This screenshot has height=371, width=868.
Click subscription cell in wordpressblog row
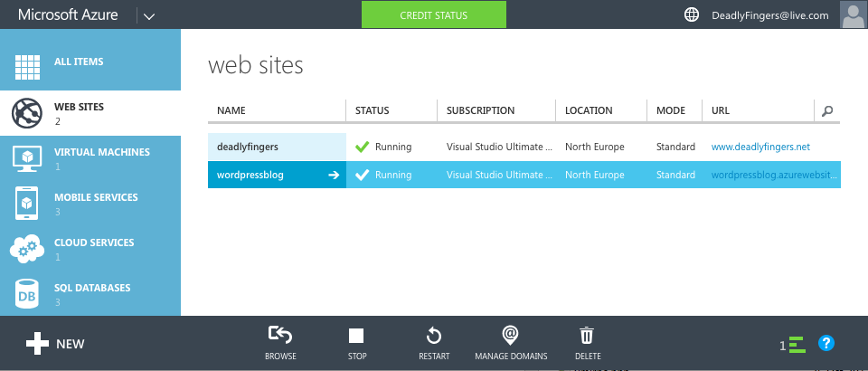[x=499, y=175]
